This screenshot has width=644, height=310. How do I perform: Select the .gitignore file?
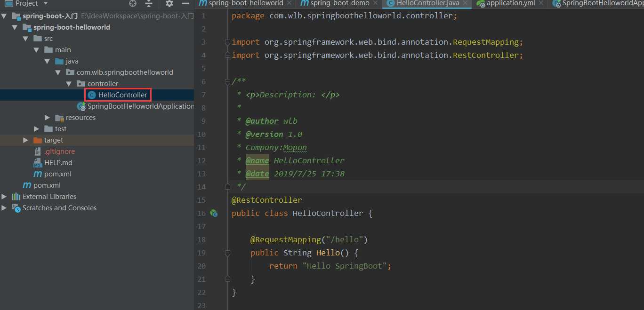(x=59, y=151)
